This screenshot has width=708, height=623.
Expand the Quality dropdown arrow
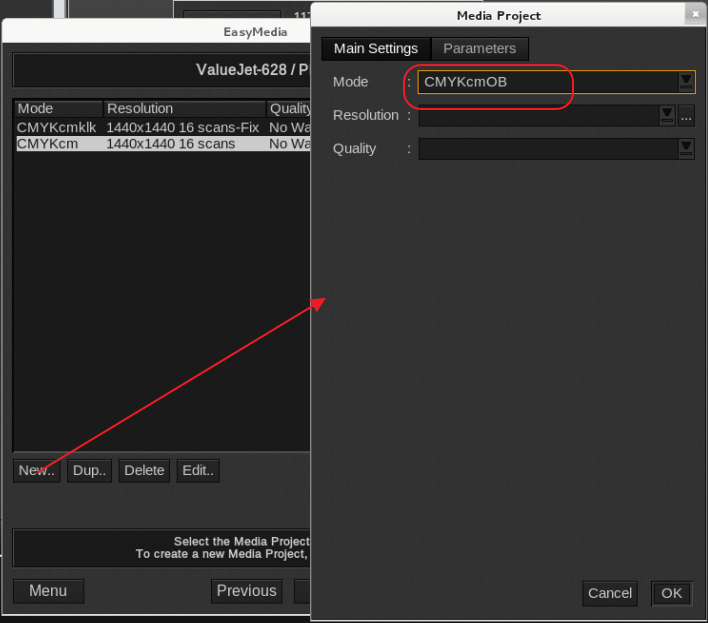pos(686,149)
